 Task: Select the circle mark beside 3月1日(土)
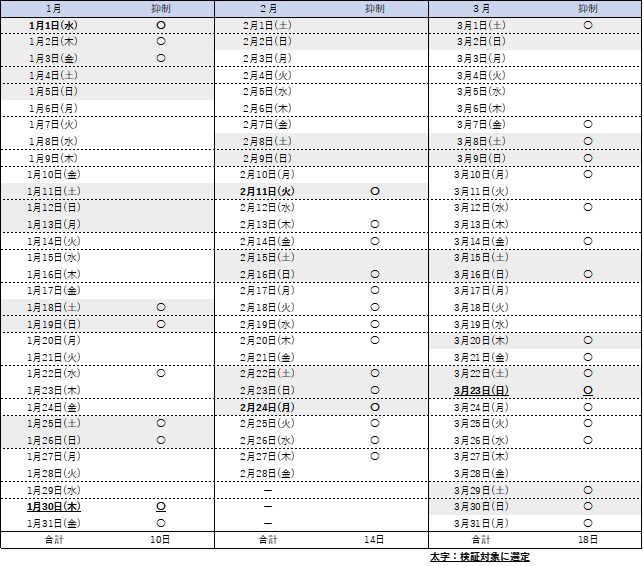click(x=588, y=25)
